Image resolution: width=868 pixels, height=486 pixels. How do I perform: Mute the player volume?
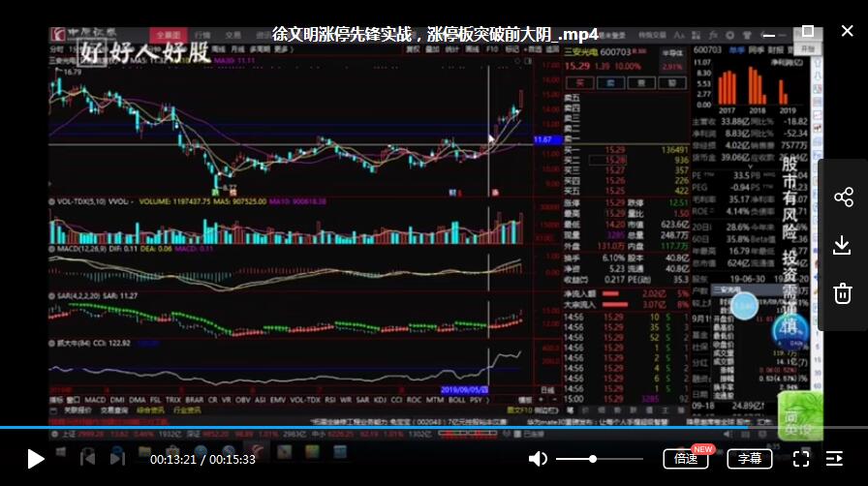(x=538, y=459)
